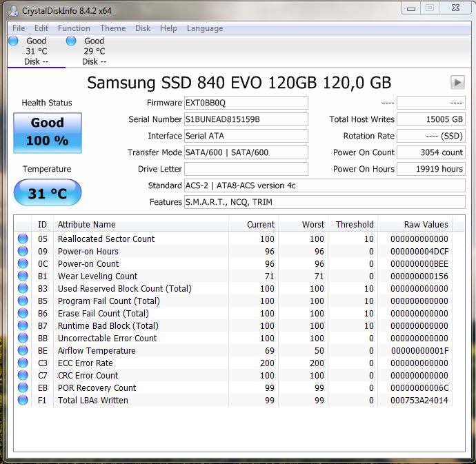Select the Total LBAs Written attribute name

point(93,401)
